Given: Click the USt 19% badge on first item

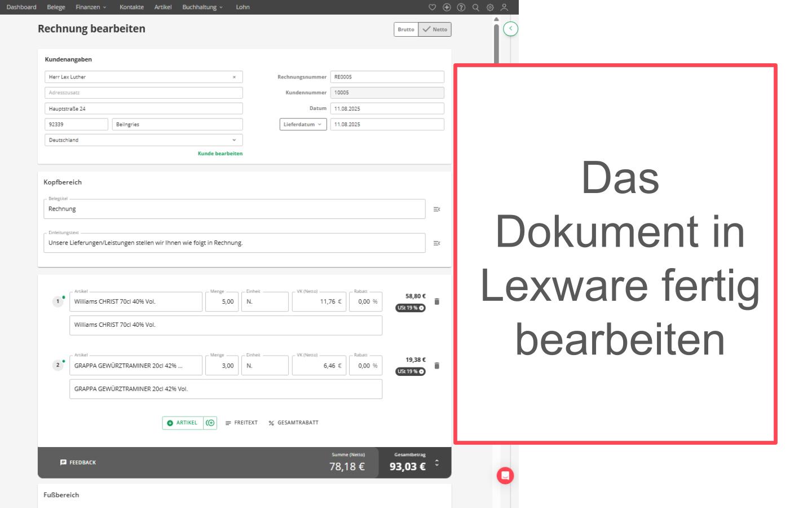Looking at the screenshot, I should pyautogui.click(x=411, y=308).
